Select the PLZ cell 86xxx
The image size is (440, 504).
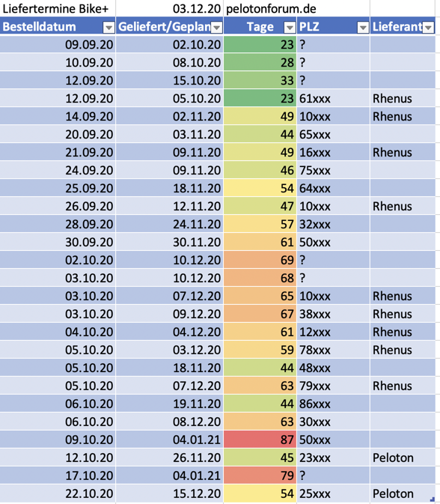(333, 404)
